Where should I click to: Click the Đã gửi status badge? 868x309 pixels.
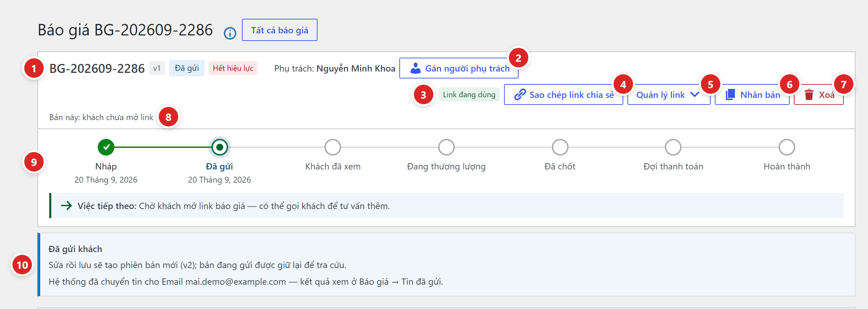[186, 68]
